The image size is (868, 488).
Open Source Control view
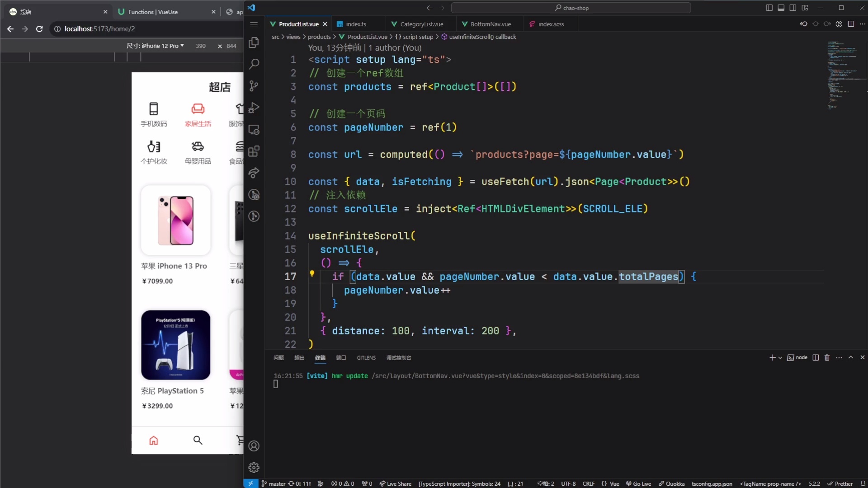tap(254, 86)
